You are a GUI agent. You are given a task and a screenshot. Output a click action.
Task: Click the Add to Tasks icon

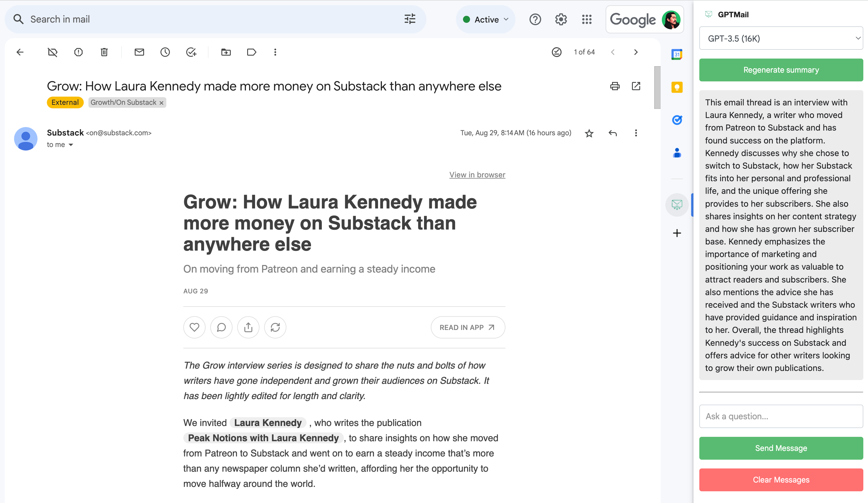pos(191,52)
